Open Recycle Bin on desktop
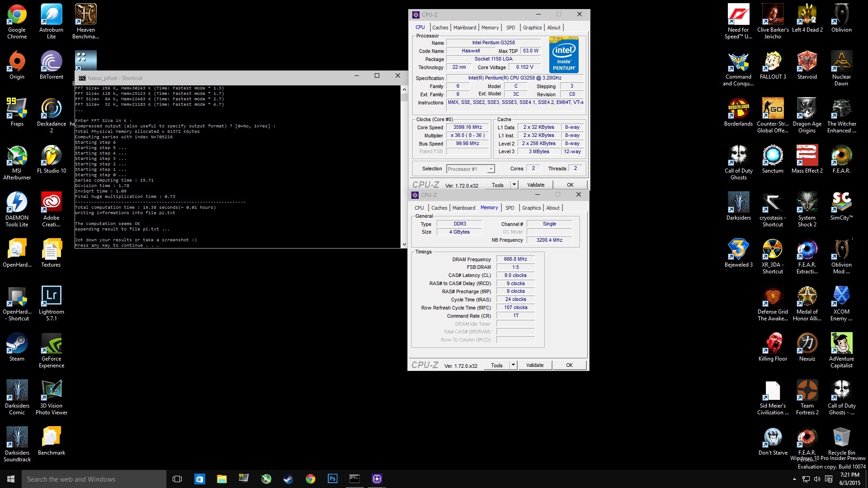Image resolution: width=868 pixels, height=488 pixels. pyautogui.click(x=841, y=441)
